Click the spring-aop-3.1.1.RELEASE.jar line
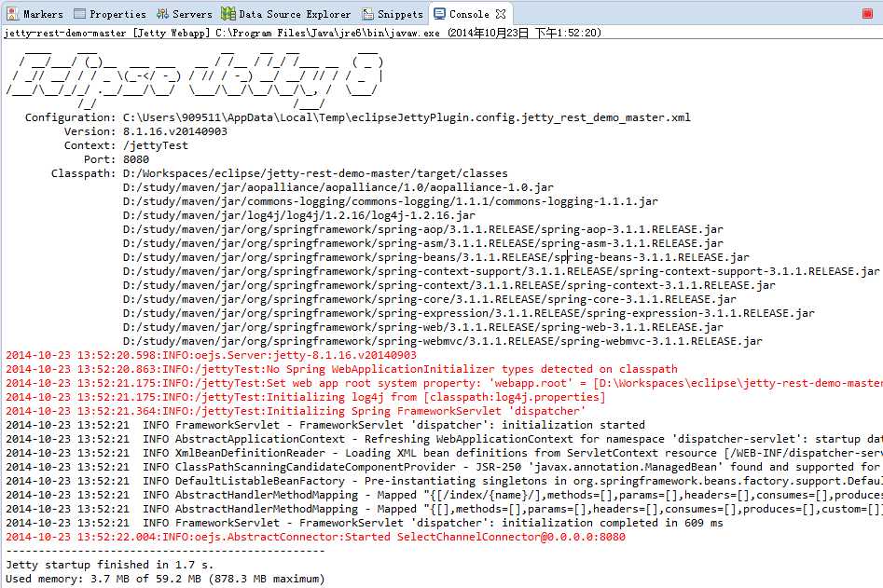This screenshot has height=588, width=883. pos(423,229)
